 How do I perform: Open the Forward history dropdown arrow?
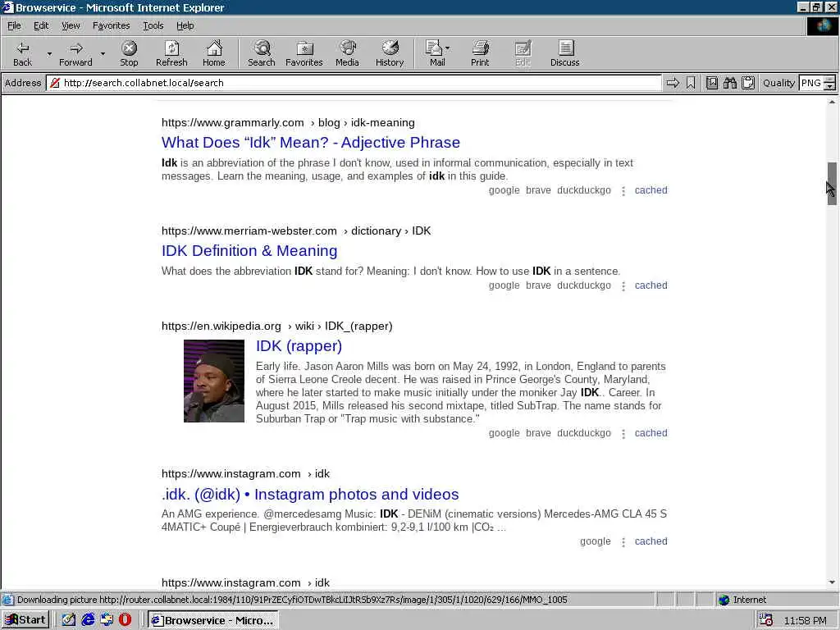pyautogui.click(x=103, y=53)
